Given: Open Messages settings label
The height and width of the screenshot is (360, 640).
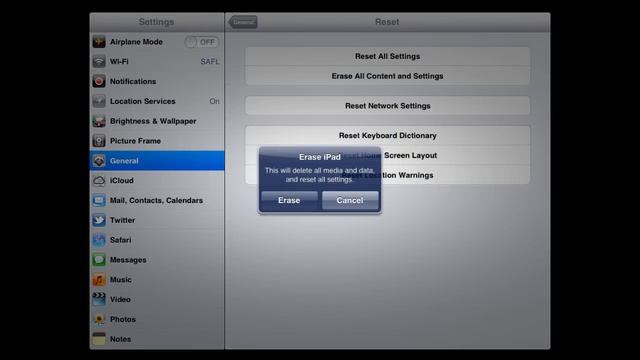Looking at the screenshot, I should click(128, 260).
